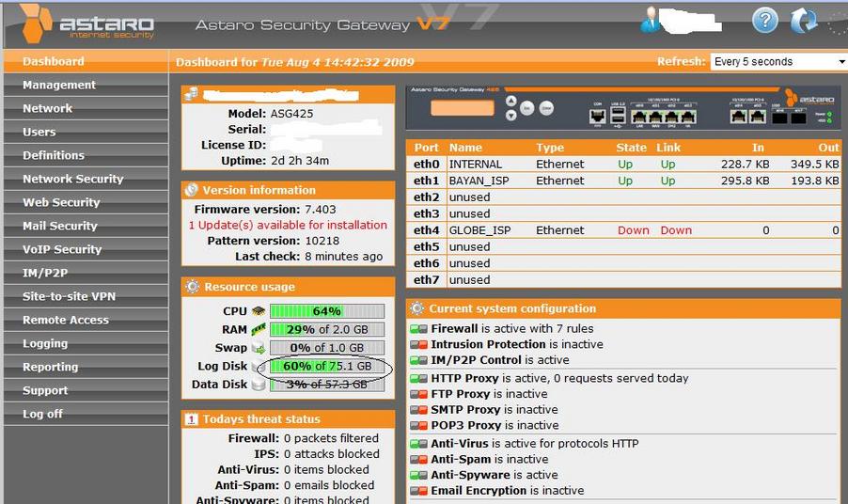Click Firewall is active link

pos(512,329)
